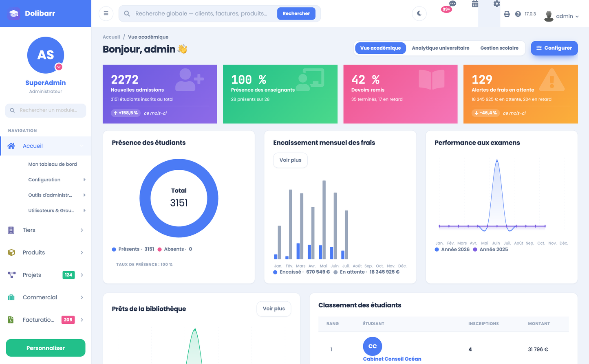
Task: Click the AS profile avatar
Action: point(46,55)
